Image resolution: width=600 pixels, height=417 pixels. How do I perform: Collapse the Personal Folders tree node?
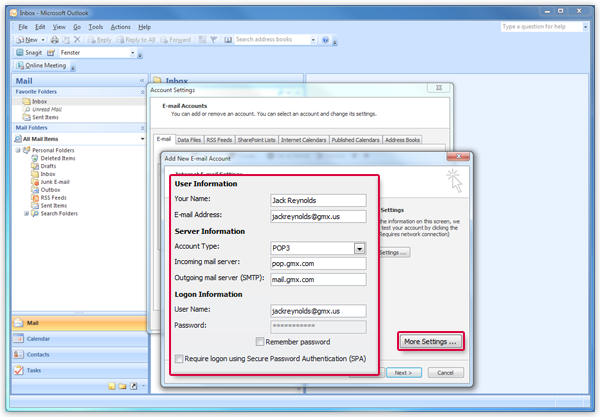click(18, 150)
